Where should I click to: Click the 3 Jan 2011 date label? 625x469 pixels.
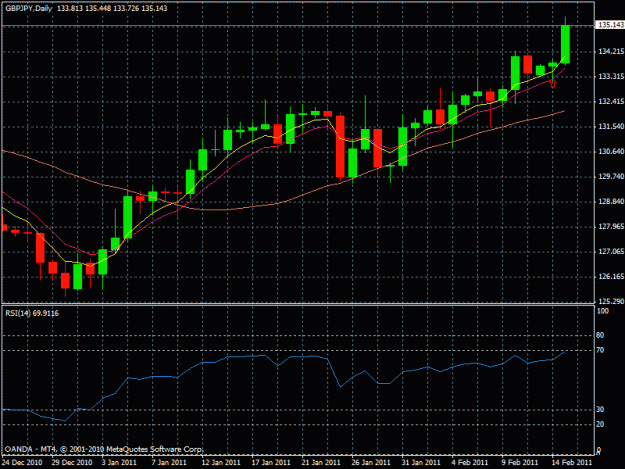(x=119, y=463)
